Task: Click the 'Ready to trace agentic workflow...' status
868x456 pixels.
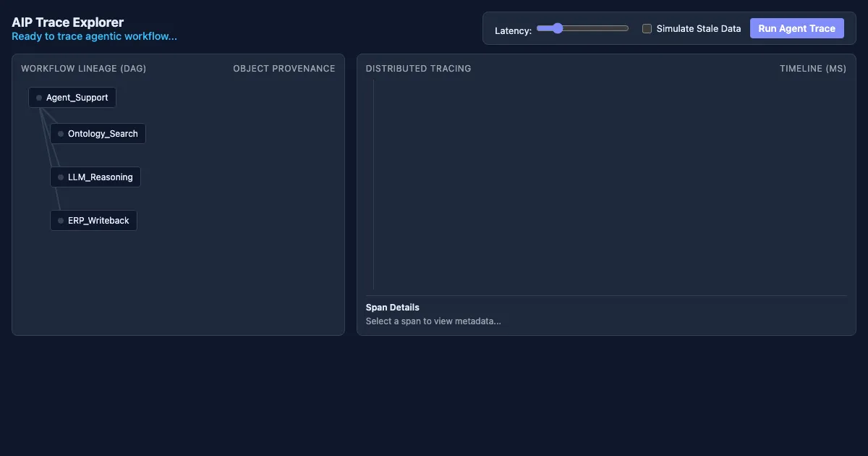Action: click(94, 36)
